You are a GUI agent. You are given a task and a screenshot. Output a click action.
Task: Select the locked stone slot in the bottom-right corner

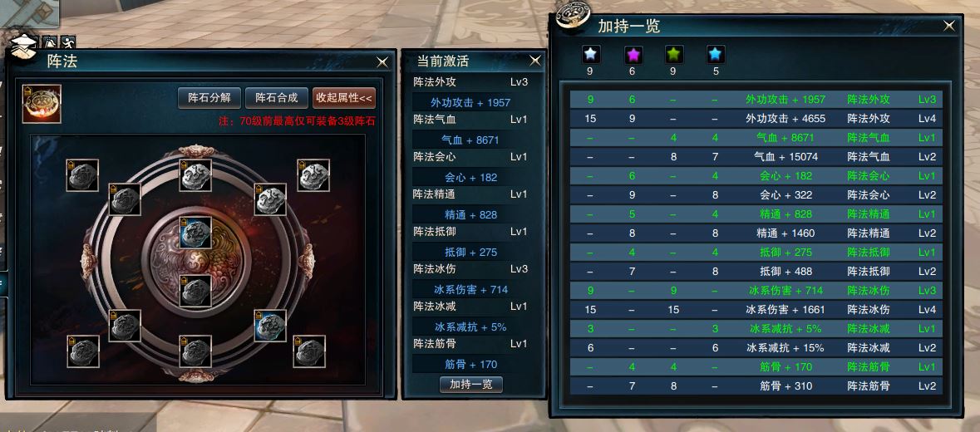[x=309, y=351]
